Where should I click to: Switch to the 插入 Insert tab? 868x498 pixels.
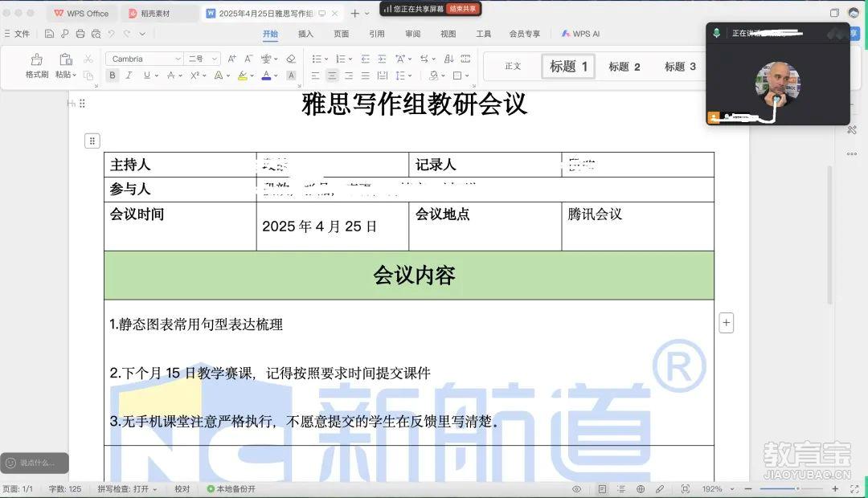click(305, 34)
